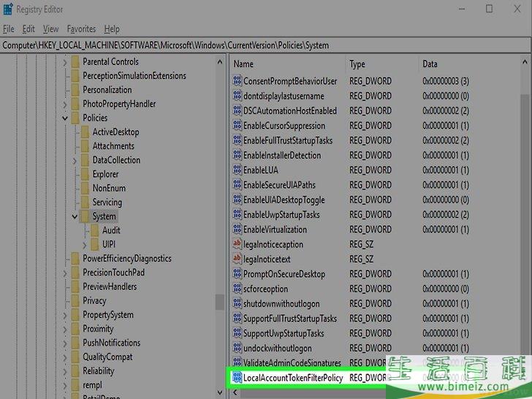Click the Data column header
This screenshot has height=399, width=532.
[x=468, y=64]
